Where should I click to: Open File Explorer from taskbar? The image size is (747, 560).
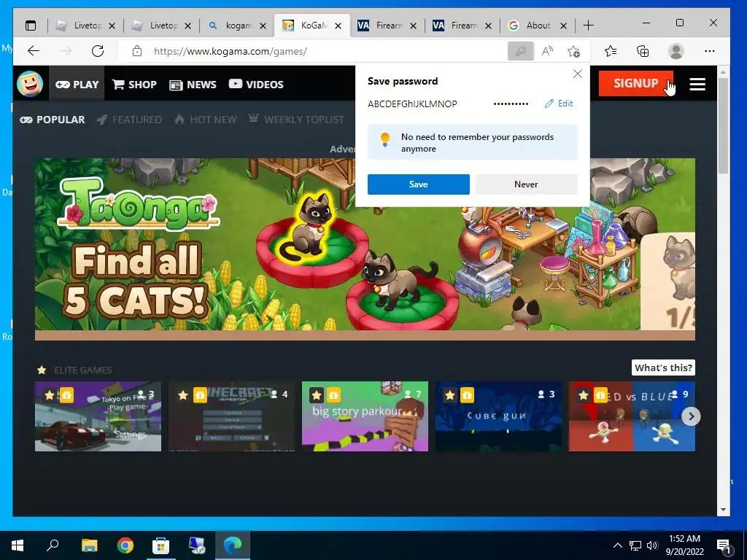89,545
